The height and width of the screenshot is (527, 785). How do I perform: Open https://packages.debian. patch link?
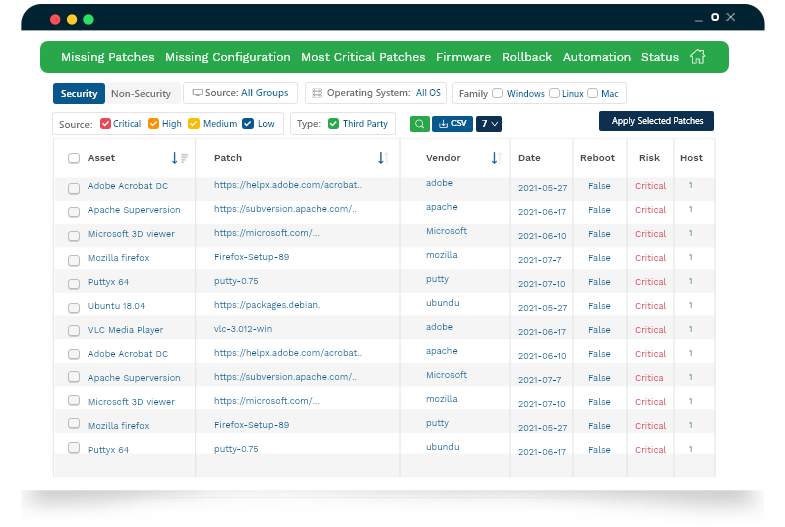(267, 305)
